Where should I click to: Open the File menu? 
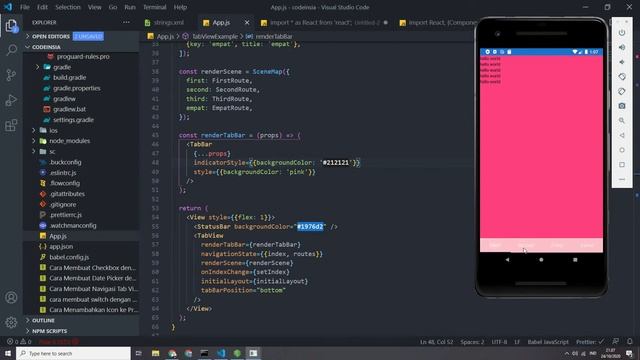click(25, 7)
